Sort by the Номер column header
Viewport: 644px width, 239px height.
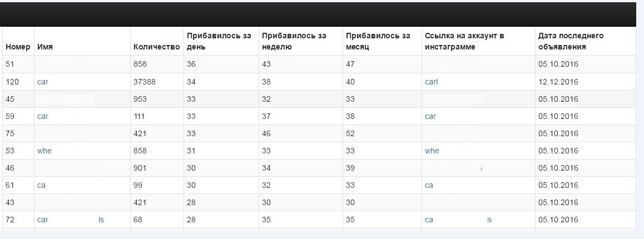click(18, 47)
